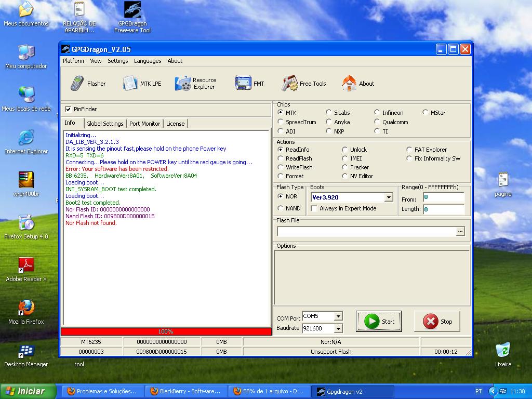Open the Lixeira recycle bin

tap(503, 355)
